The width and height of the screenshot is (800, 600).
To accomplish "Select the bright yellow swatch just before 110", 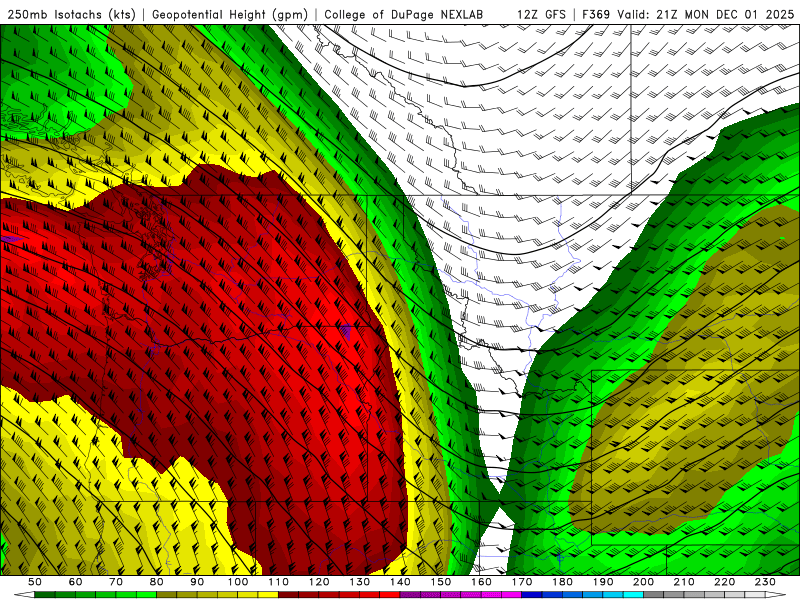I will pos(268,595).
